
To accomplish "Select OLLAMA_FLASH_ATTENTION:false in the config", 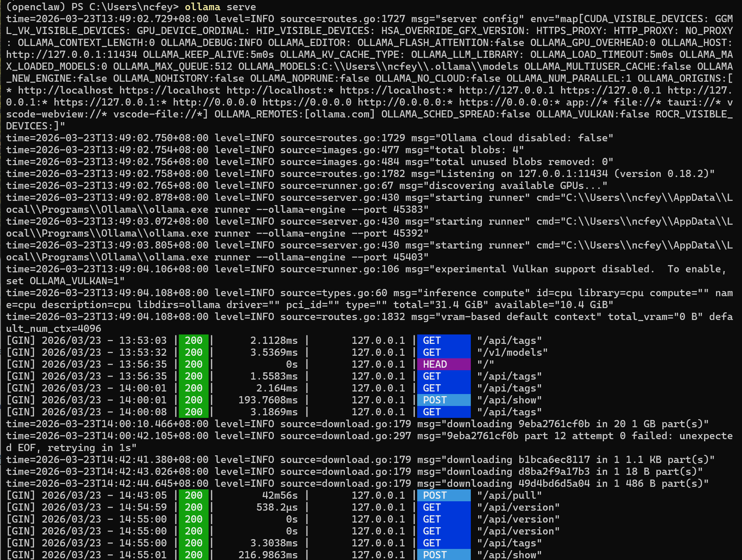I will [441, 43].
